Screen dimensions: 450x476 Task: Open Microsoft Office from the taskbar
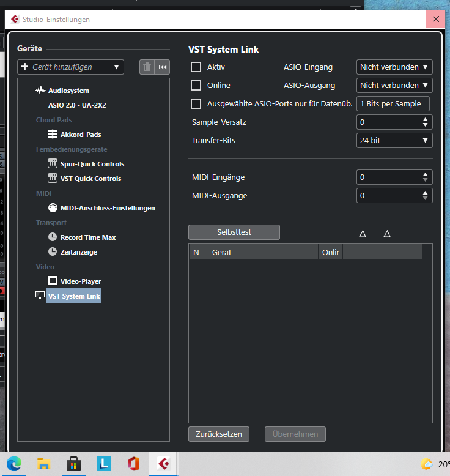[x=133, y=464]
